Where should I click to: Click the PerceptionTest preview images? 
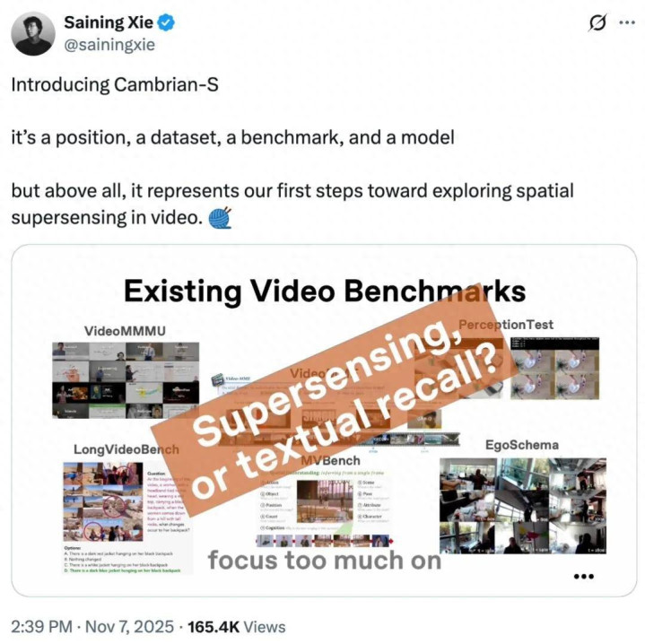coord(554,369)
